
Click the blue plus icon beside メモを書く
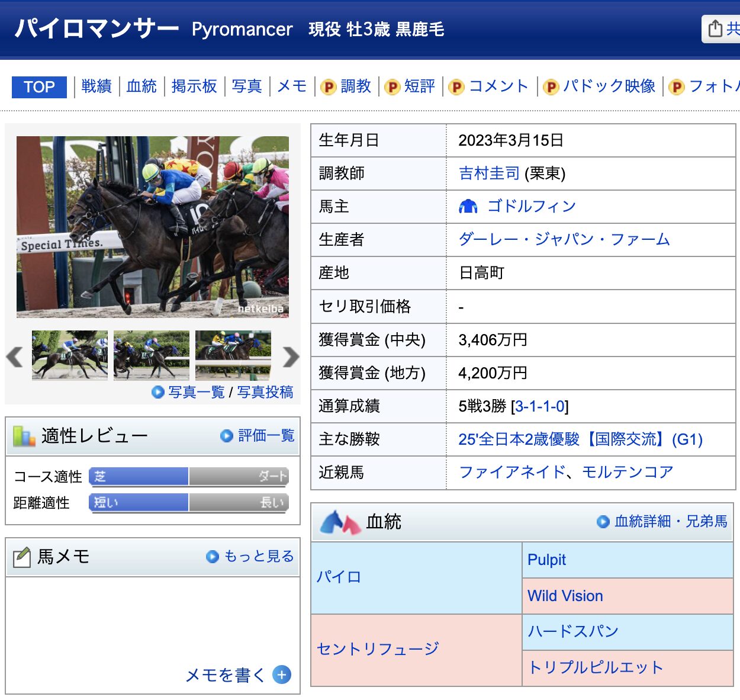tap(282, 675)
